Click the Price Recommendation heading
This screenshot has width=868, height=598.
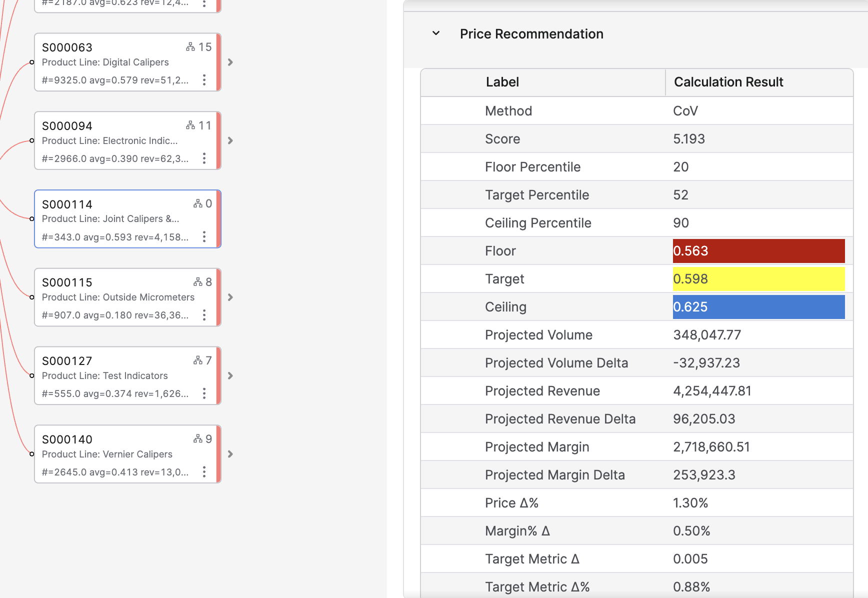[x=531, y=33]
